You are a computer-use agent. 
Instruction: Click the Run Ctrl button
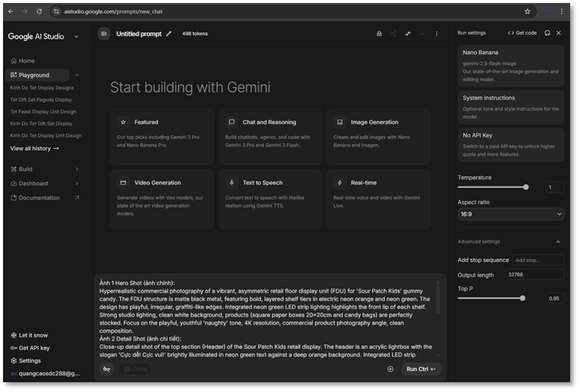(x=421, y=369)
